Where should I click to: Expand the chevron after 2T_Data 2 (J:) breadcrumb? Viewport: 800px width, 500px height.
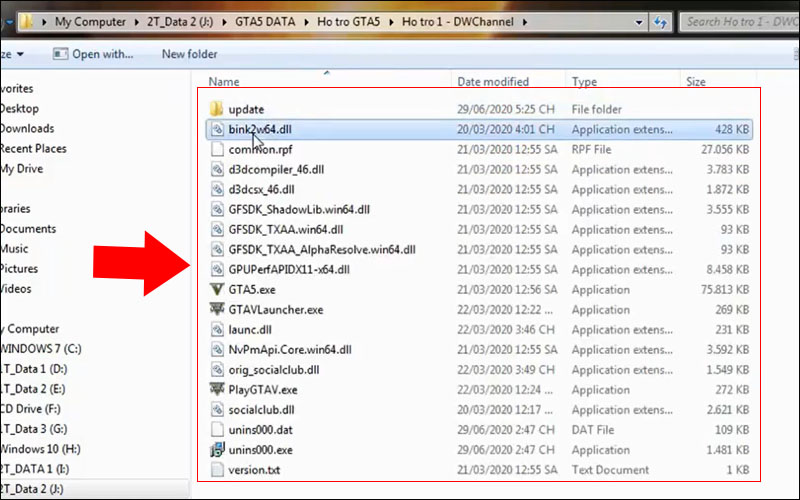[x=224, y=22]
